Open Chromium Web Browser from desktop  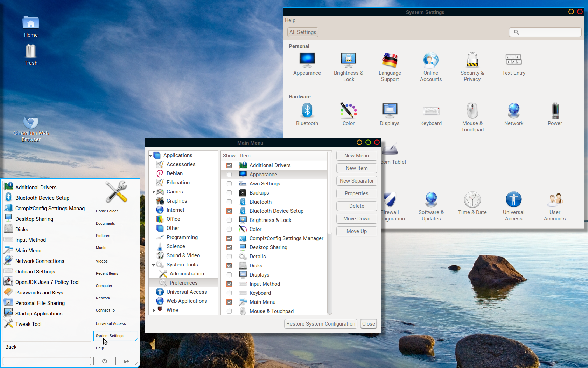31,129
